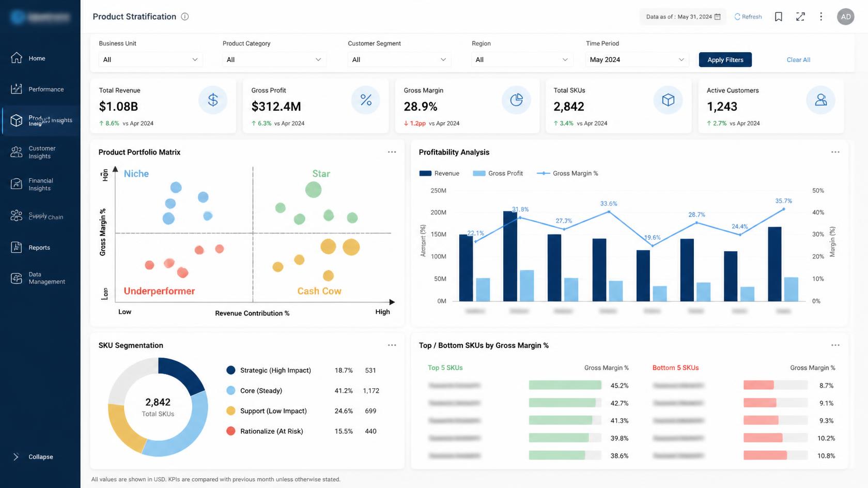Click the percent icon on Gross Profit card
The height and width of the screenshot is (488, 868).
(366, 100)
